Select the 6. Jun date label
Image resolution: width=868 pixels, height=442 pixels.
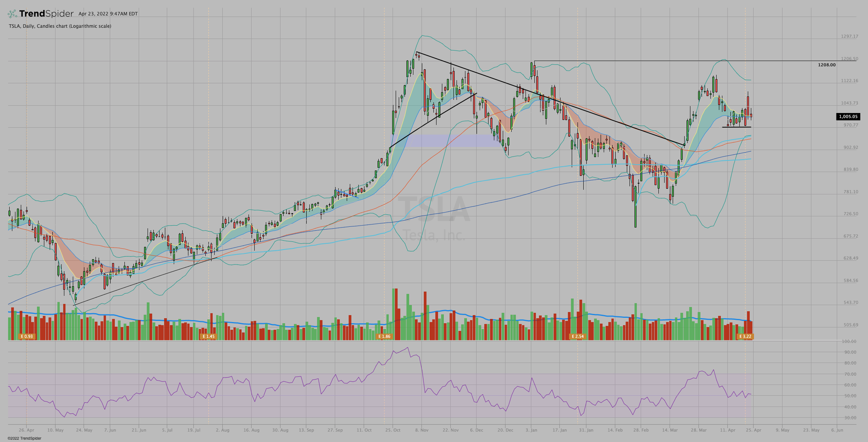pyautogui.click(x=837, y=430)
